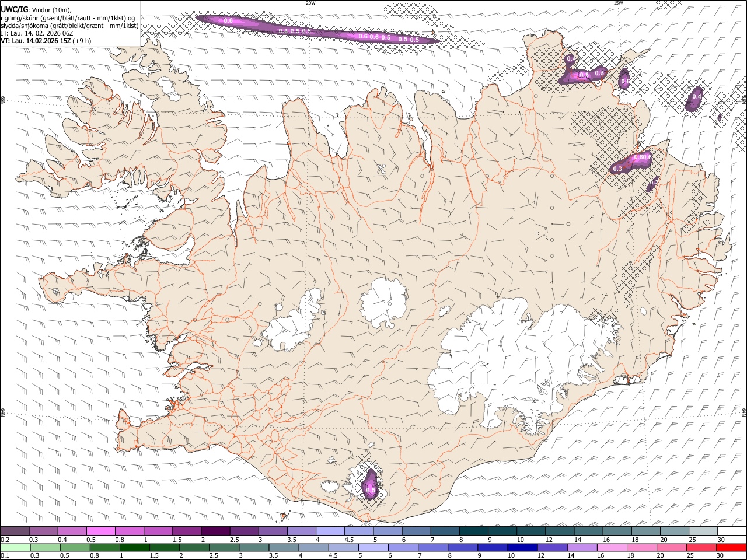
Task: Click the white swatch after the 30 label
Action: (731, 531)
